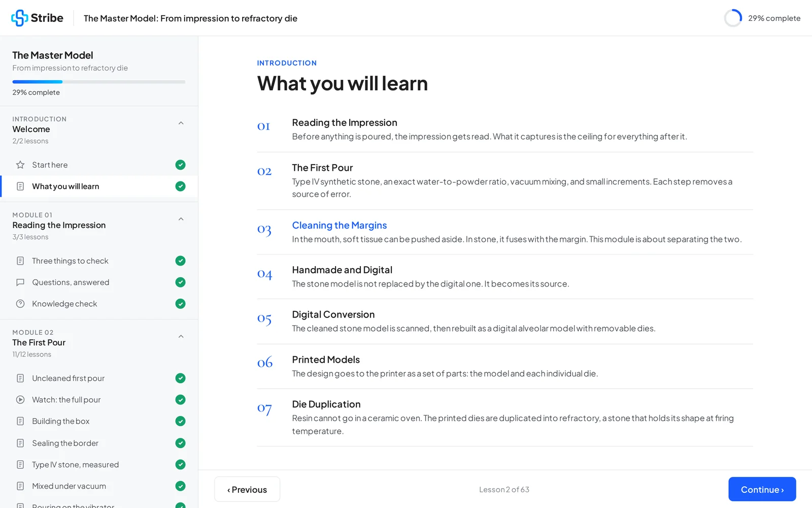Screen dimensions: 812x508
Task: Click the chat bubble icon beside Questions, answered
Action: click(20, 282)
